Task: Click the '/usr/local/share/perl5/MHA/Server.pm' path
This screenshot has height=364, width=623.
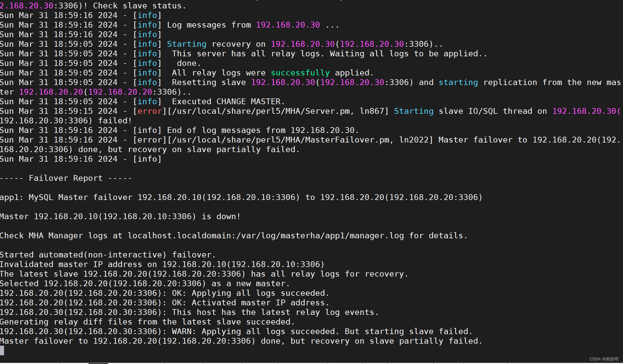Action: click(x=261, y=111)
